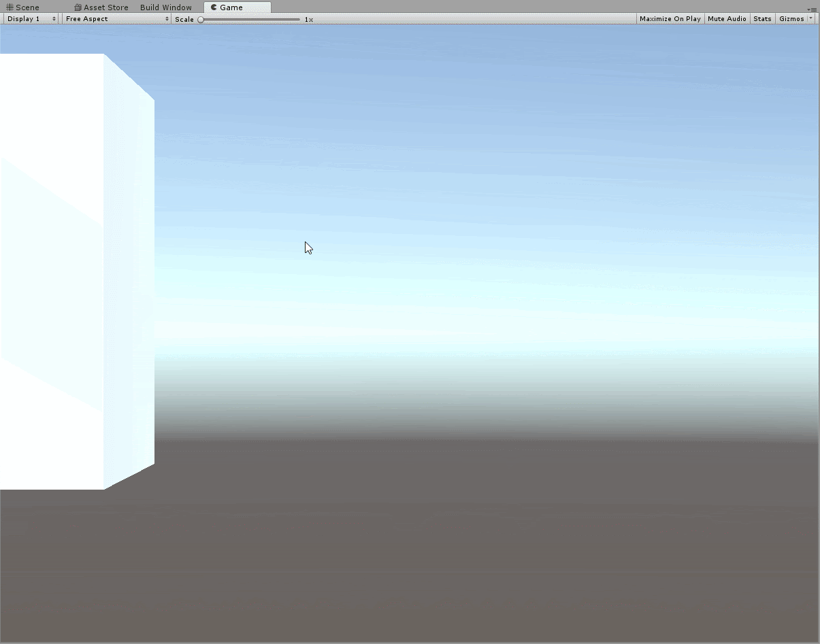Click the 1x scale value
This screenshot has height=644, width=820.
coord(309,20)
